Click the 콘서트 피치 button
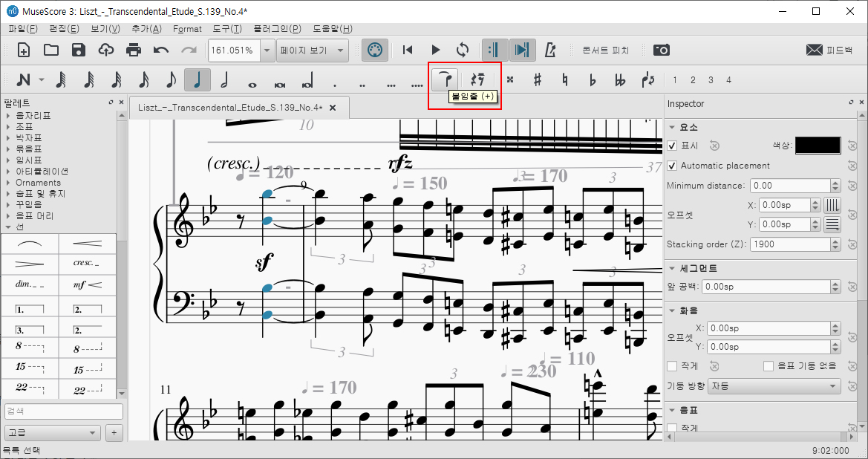This screenshot has height=459, width=868. click(x=606, y=51)
